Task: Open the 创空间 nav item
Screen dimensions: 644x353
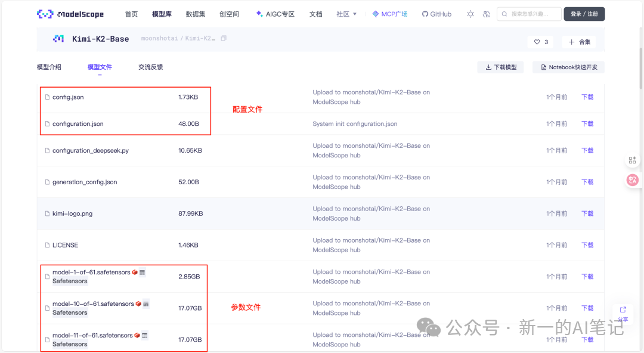Action: pos(229,14)
